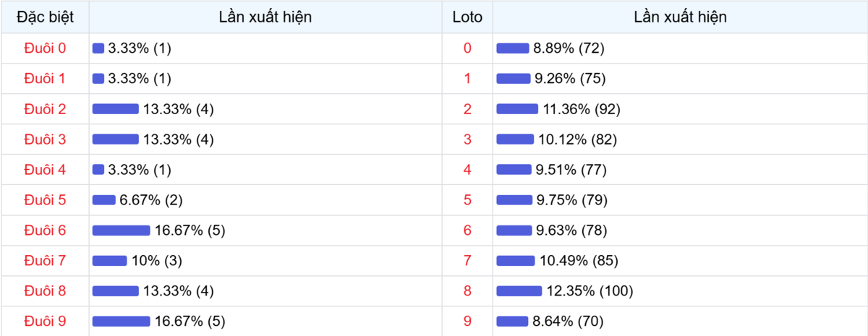This screenshot has width=868, height=336.
Task: Select Loto number 3
Action: click(467, 139)
